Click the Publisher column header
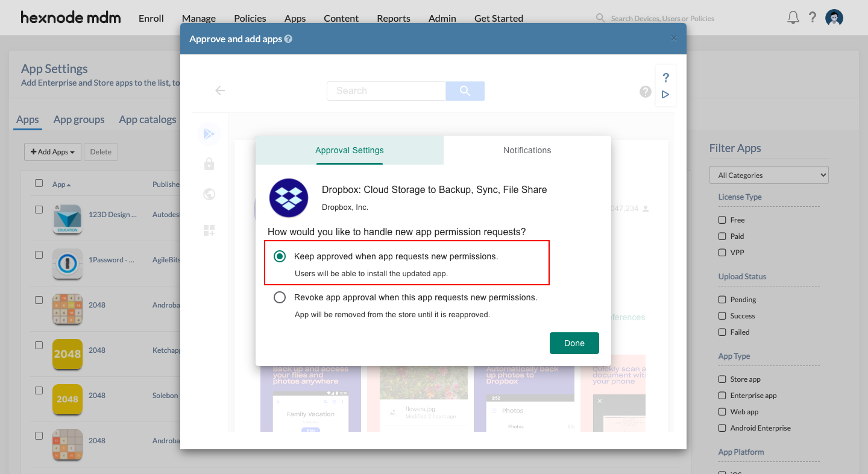Screen dimensions: 868x474 pos(166,185)
